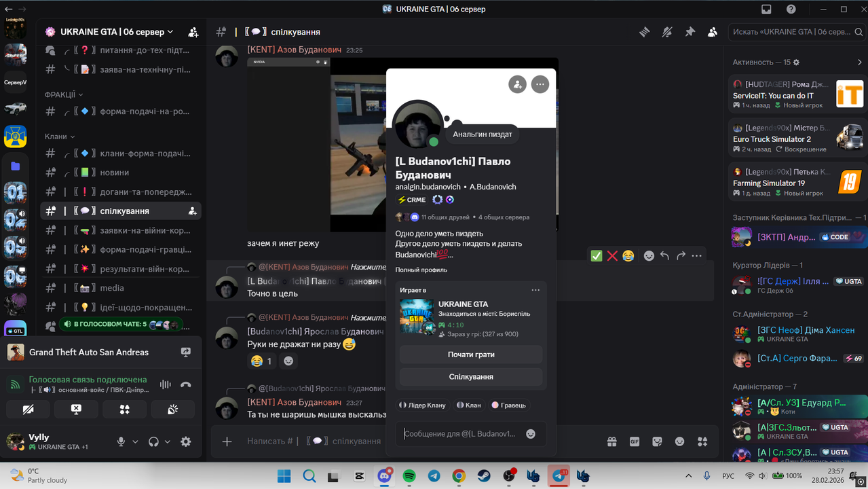
Task: Click Почати грати button
Action: (x=471, y=355)
